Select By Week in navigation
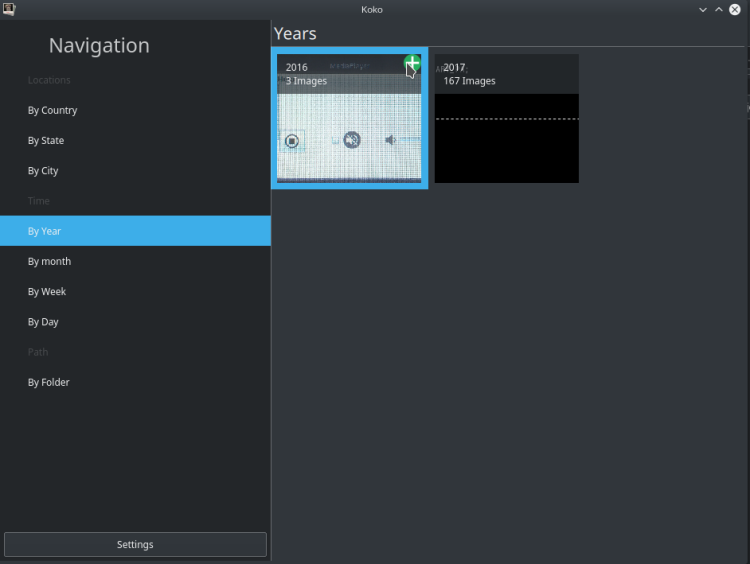This screenshot has height=564, width=750. tap(135, 291)
